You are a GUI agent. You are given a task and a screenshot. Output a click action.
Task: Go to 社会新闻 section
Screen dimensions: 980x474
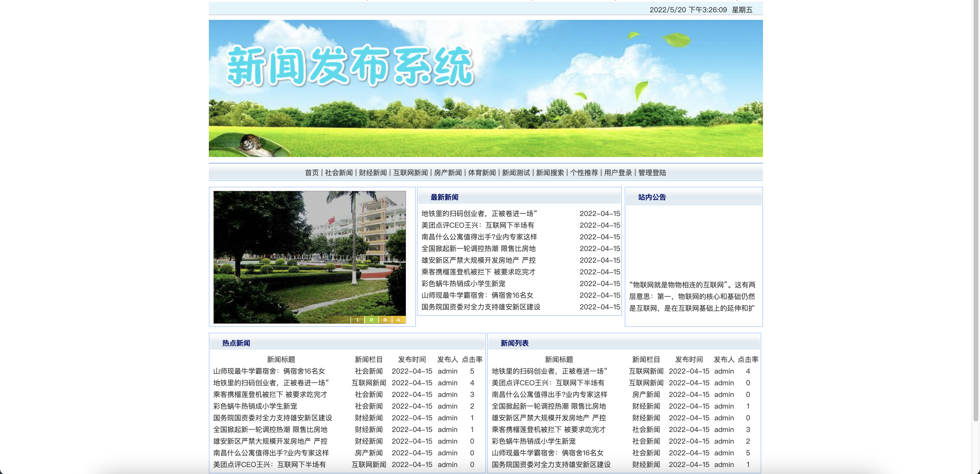tap(339, 172)
